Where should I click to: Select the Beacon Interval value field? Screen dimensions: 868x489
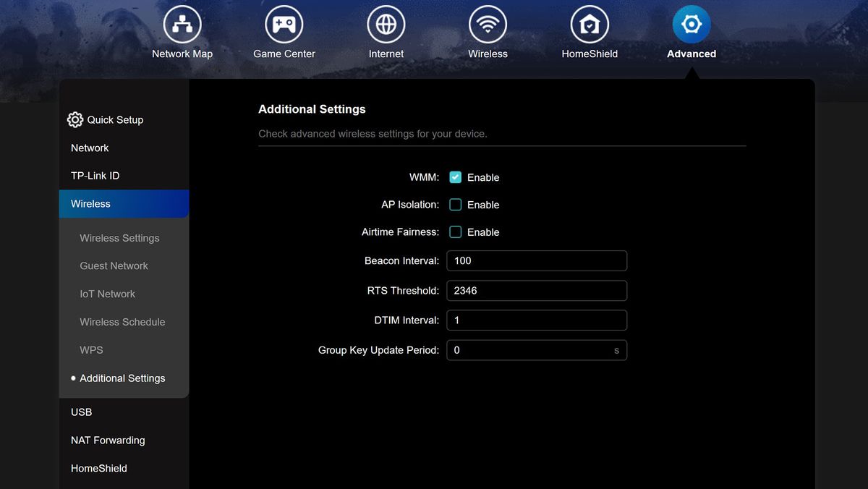click(x=537, y=260)
